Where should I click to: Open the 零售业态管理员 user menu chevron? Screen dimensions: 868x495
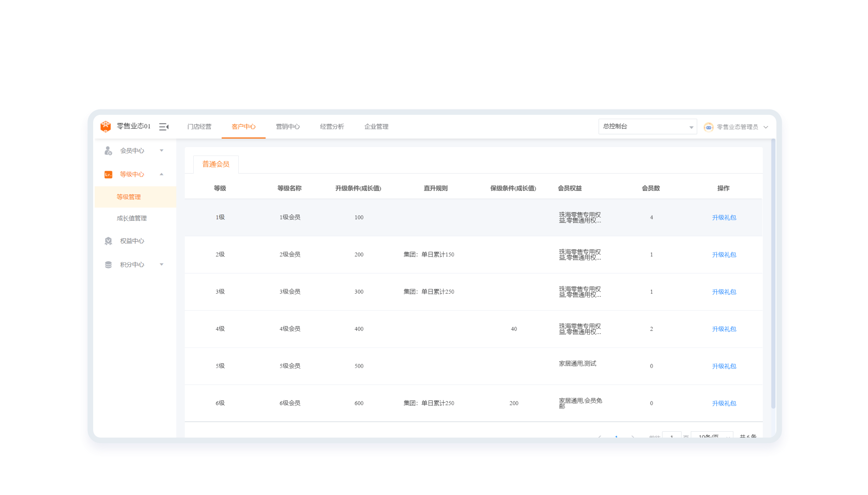(766, 127)
